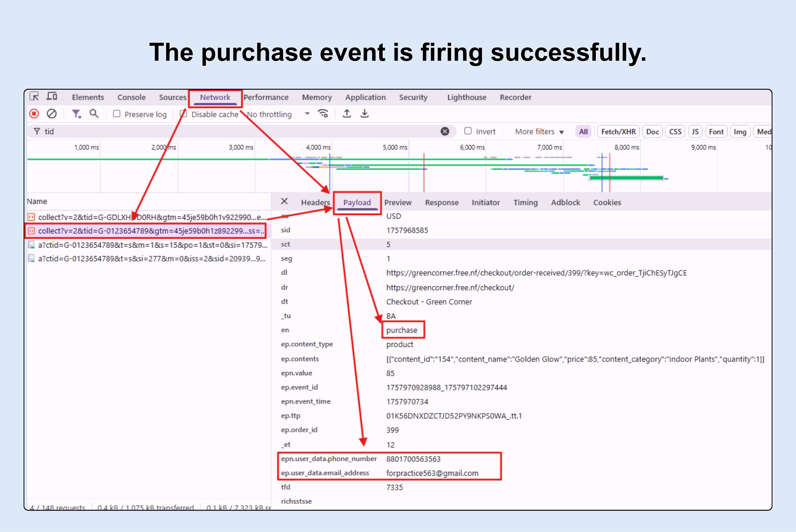Enable the Preserve log checkbox
Viewport: 796px width, 532px height.
[x=117, y=114]
